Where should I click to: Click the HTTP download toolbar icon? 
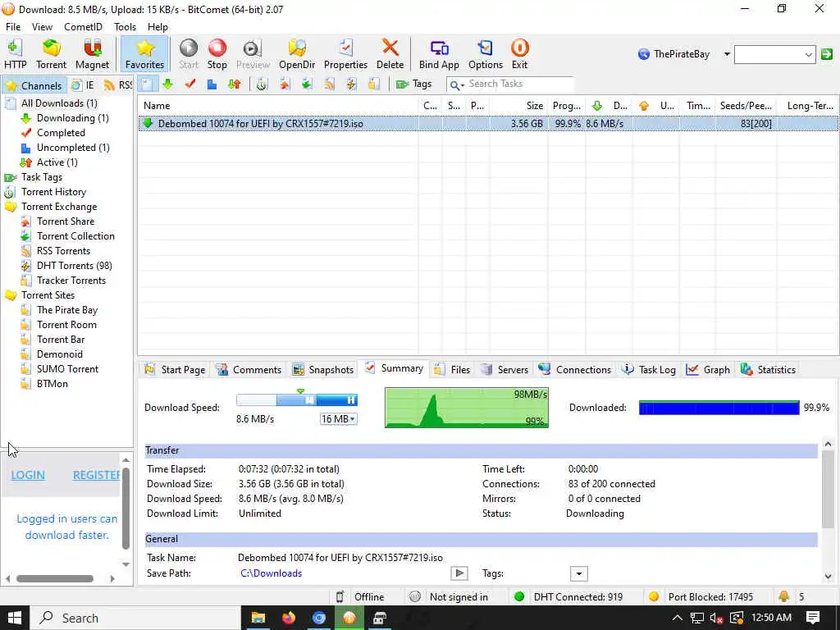pyautogui.click(x=15, y=54)
